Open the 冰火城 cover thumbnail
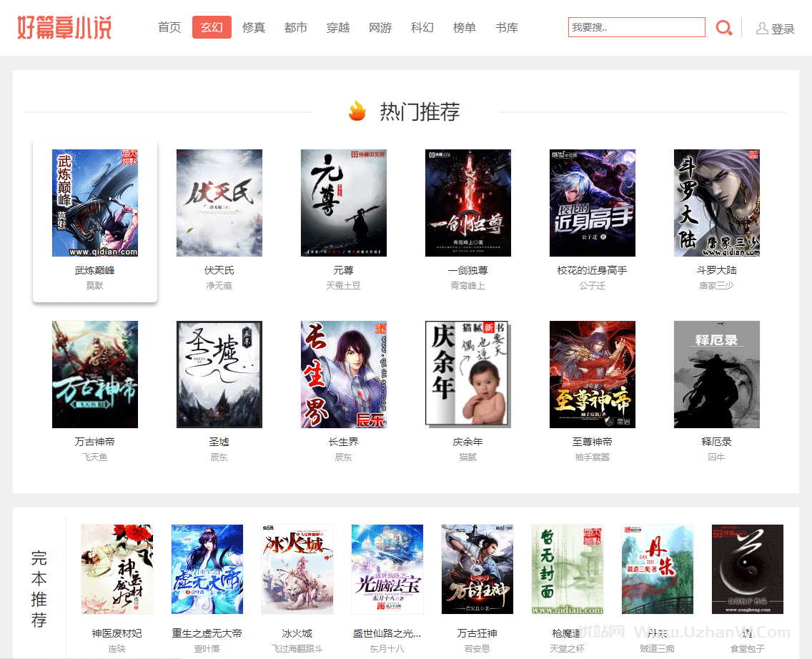The image size is (812, 659). click(x=297, y=569)
